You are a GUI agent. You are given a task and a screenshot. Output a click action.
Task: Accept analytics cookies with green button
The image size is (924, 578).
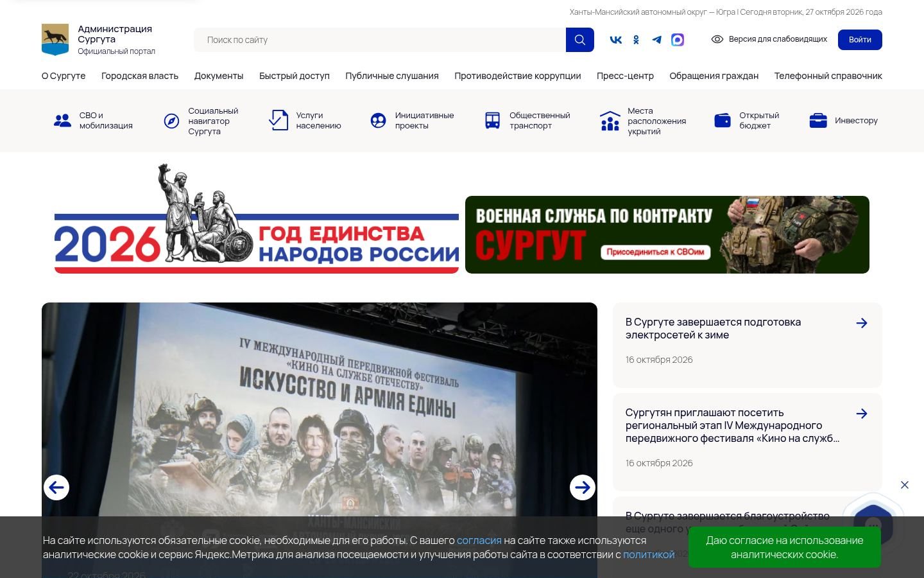pyautogui.click(x=785, y=547)
